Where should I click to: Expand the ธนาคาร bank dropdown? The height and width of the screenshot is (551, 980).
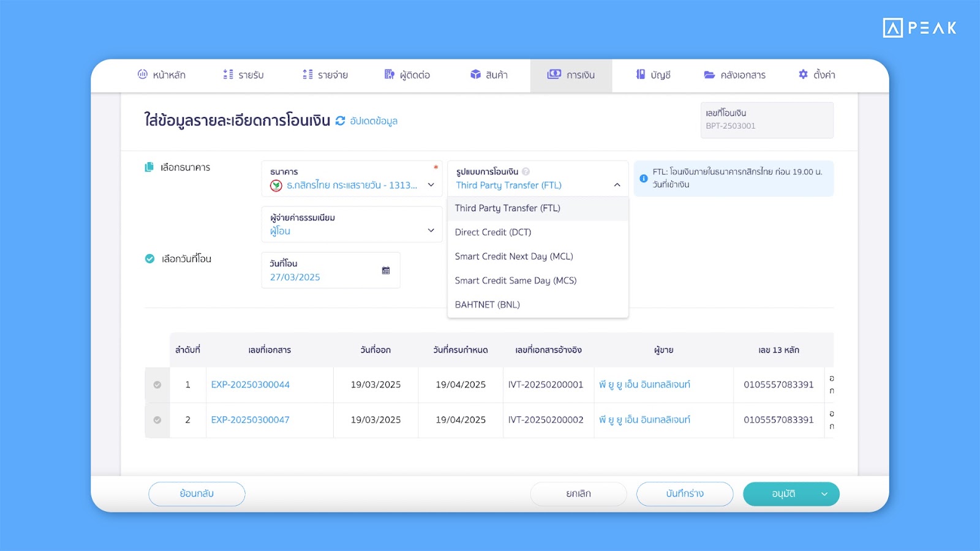[x=431, y=185]
